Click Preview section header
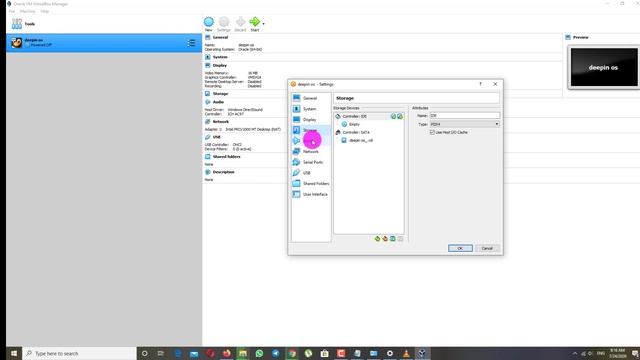 [x=580, y=37]
